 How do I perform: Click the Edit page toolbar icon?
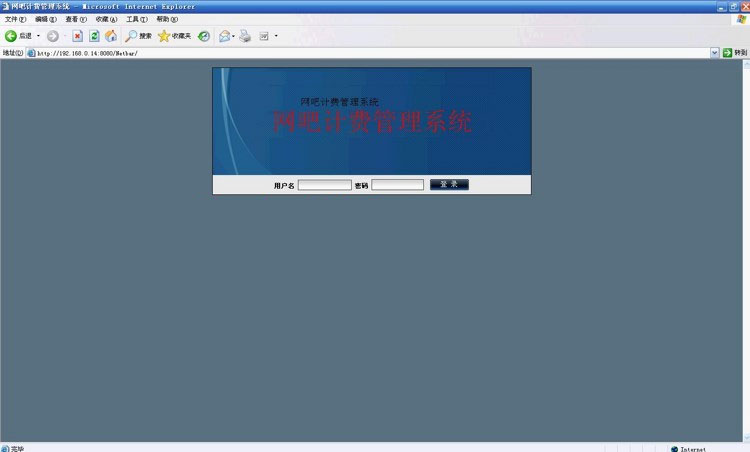264,36
